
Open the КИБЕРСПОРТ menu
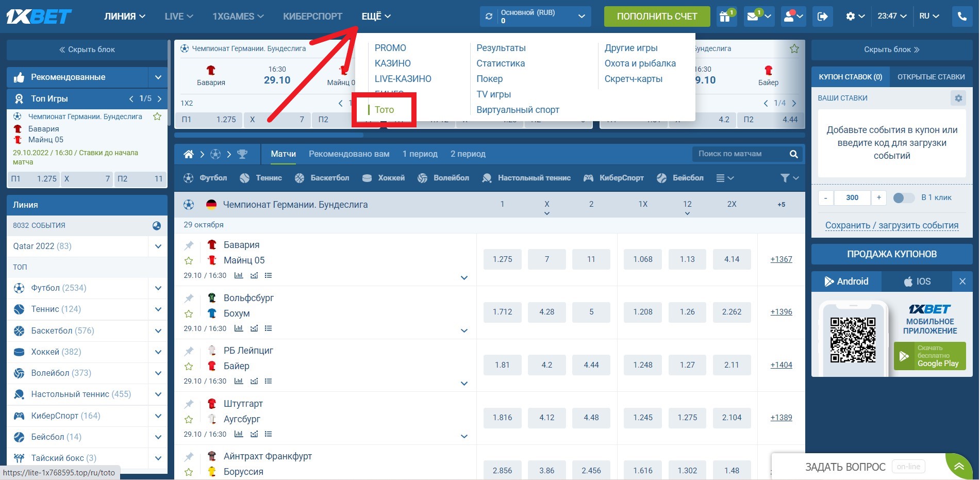point(312,16)
